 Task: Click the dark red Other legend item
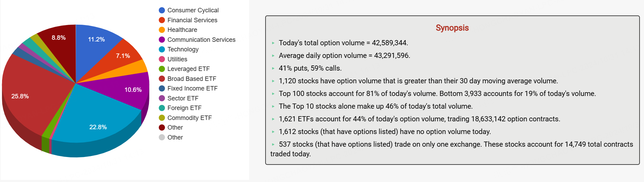[x=175, y=128]
